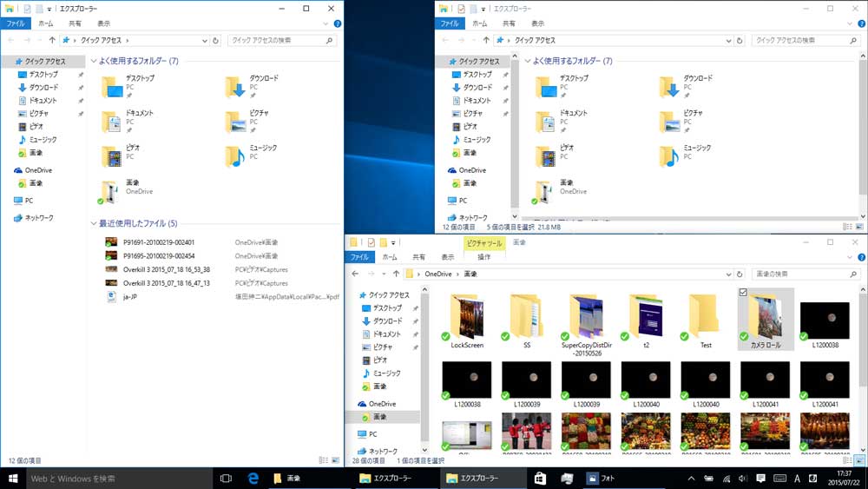The width and height of the screenshot is (868, 489).
Task: Open the t2 folder
Action: pos(646,321)
